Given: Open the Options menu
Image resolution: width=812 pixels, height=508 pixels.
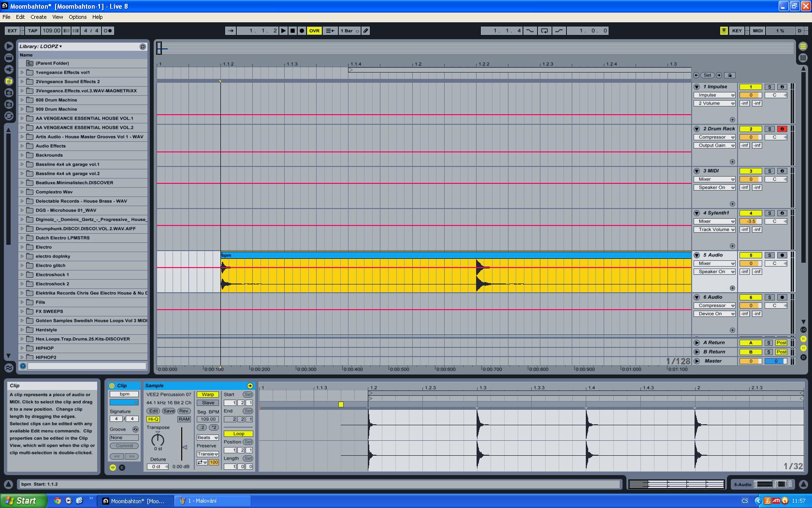Looking at the screenshot, I should pos(77,17).
